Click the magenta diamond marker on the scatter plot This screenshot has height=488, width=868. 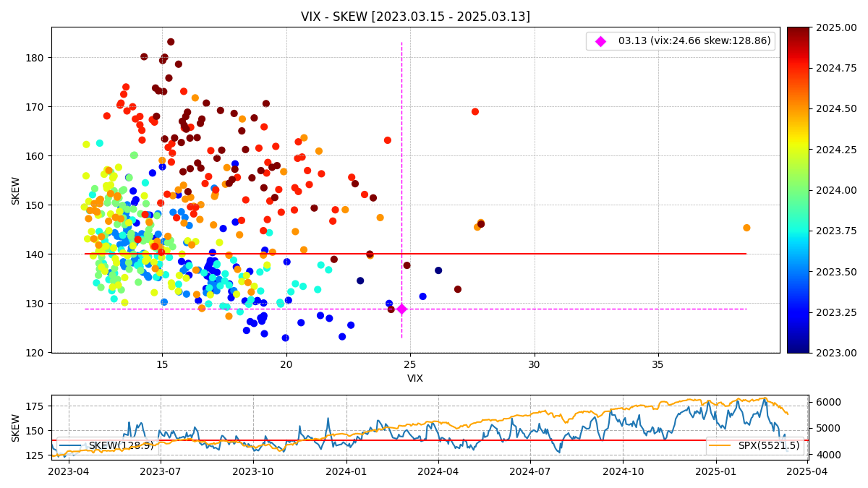401,309
